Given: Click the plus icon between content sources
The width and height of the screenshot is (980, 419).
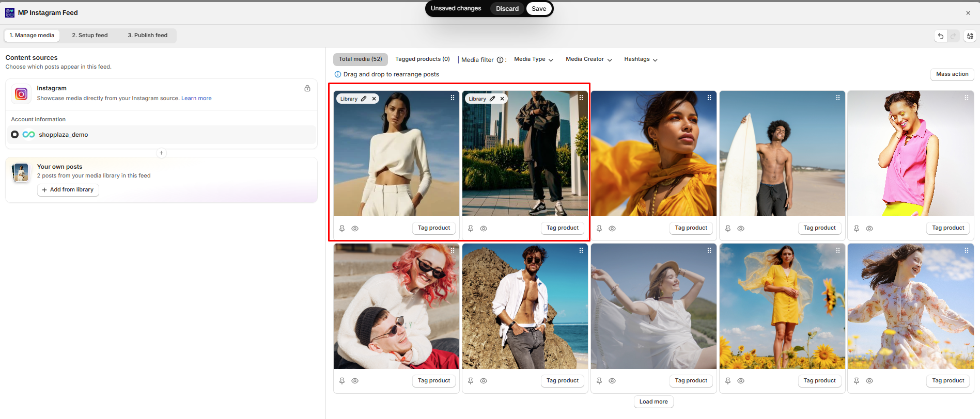Looking at the screenshot, I should (x=162, y=153).
